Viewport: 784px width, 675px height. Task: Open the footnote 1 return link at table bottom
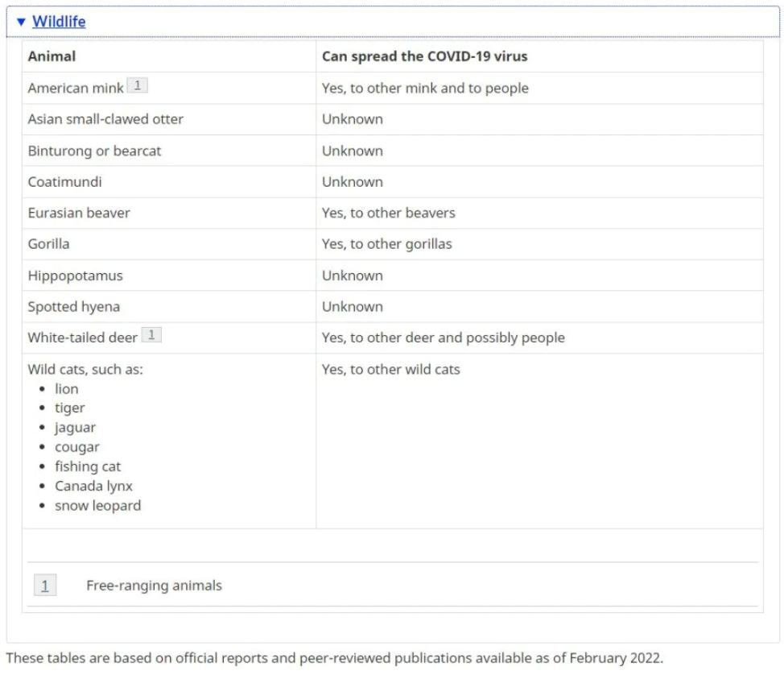pos(45,585)
